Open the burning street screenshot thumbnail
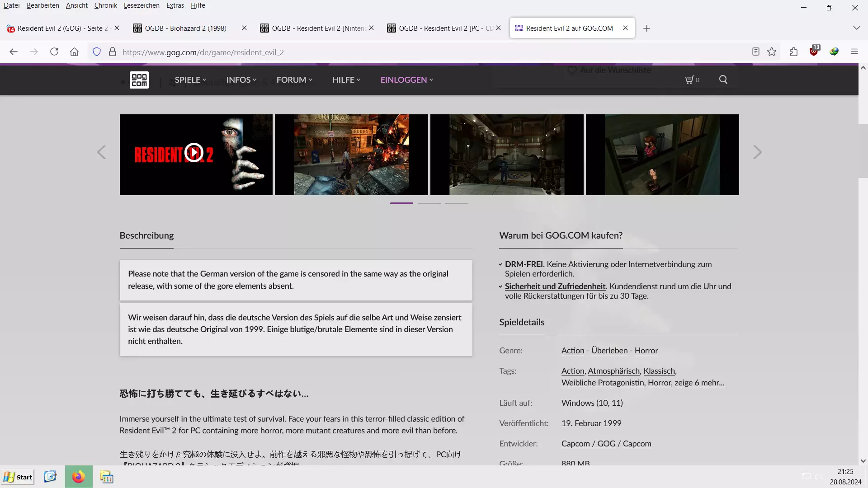Screen dimensions: 868x488 coord(351,155)
